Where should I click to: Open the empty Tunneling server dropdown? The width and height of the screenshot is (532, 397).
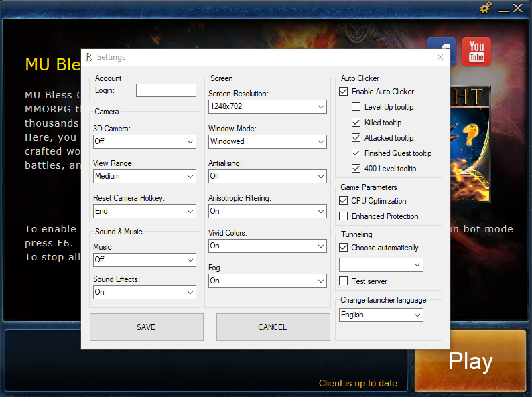381,265
